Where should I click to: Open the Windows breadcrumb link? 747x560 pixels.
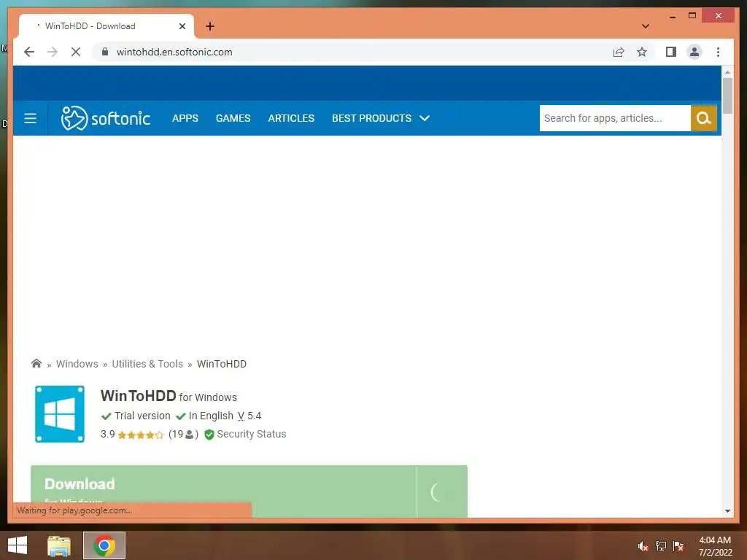pyautogui.click(x=77, y=364)
